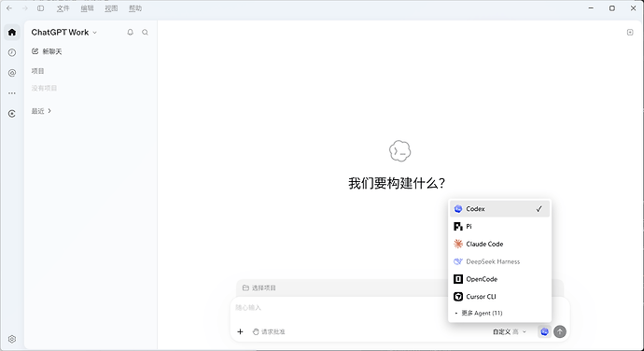Click the three-dots more sidebar icon
644x351 pixels.
[12, 93]
